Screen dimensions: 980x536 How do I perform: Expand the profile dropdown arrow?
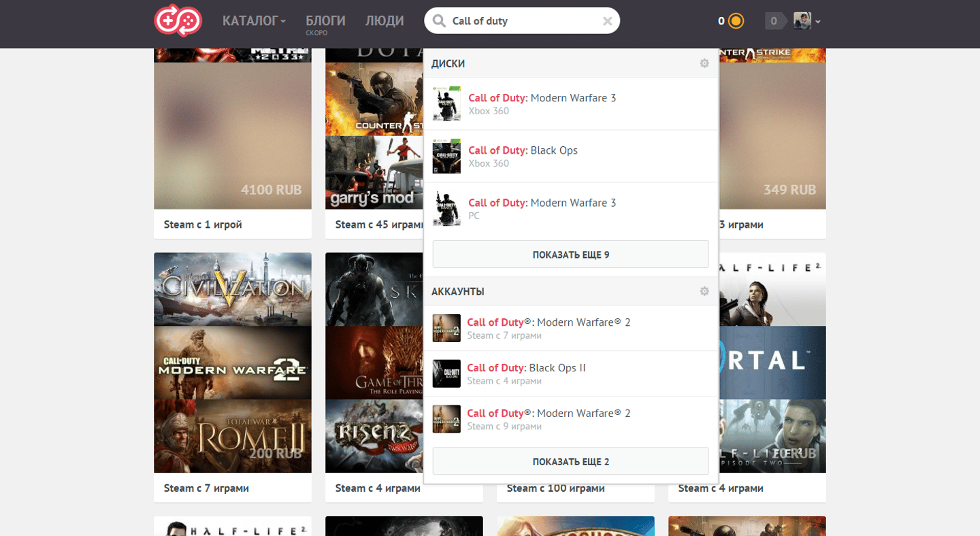(818, 22)
